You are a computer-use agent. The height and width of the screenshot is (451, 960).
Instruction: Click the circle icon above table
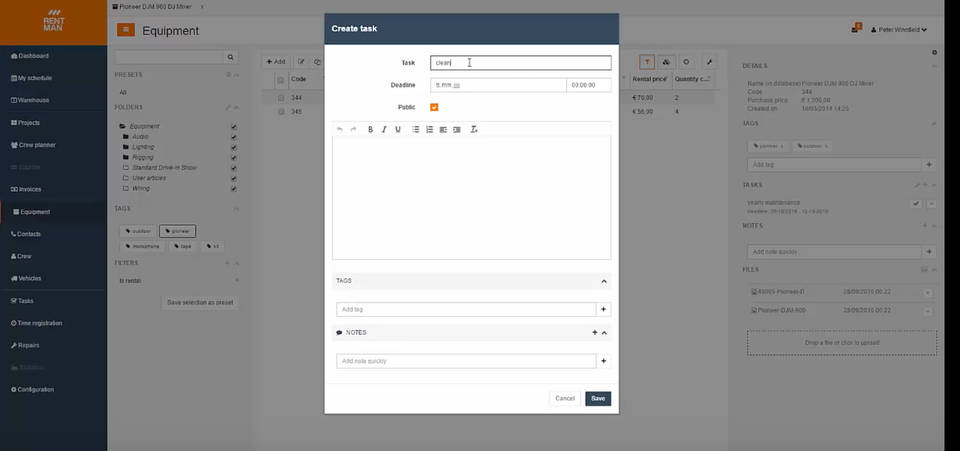coord(686,61)
